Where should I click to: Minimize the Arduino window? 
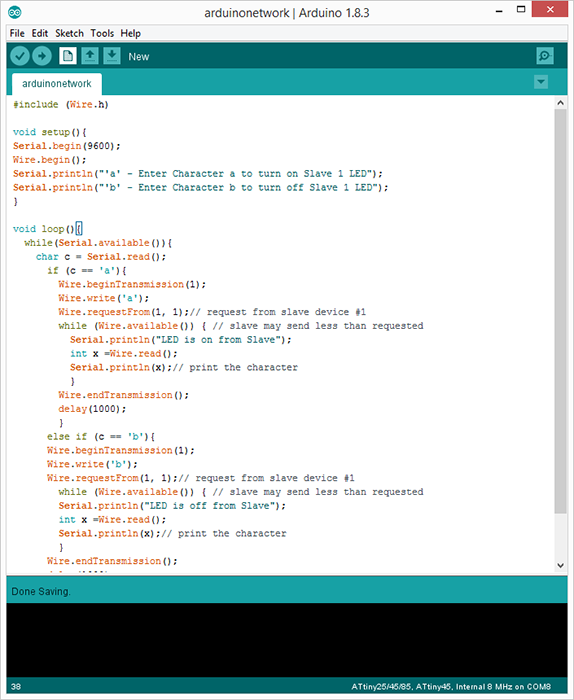pos(499,11)
